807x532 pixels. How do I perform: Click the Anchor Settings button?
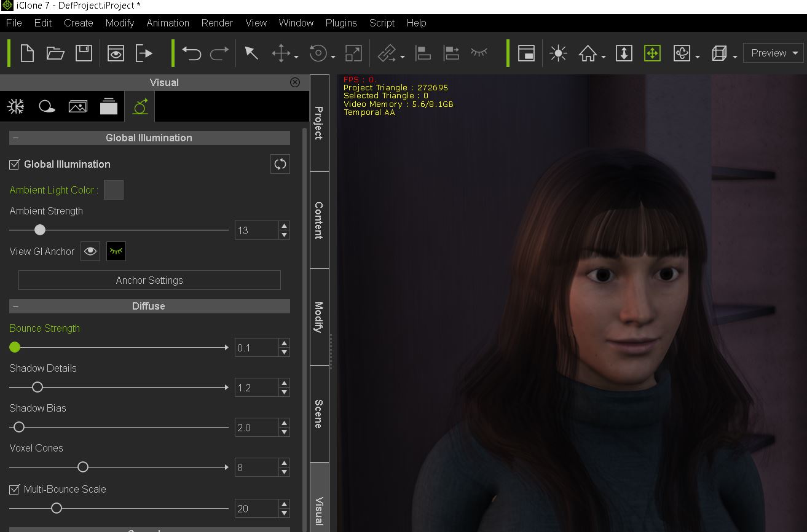pos(149,280)
